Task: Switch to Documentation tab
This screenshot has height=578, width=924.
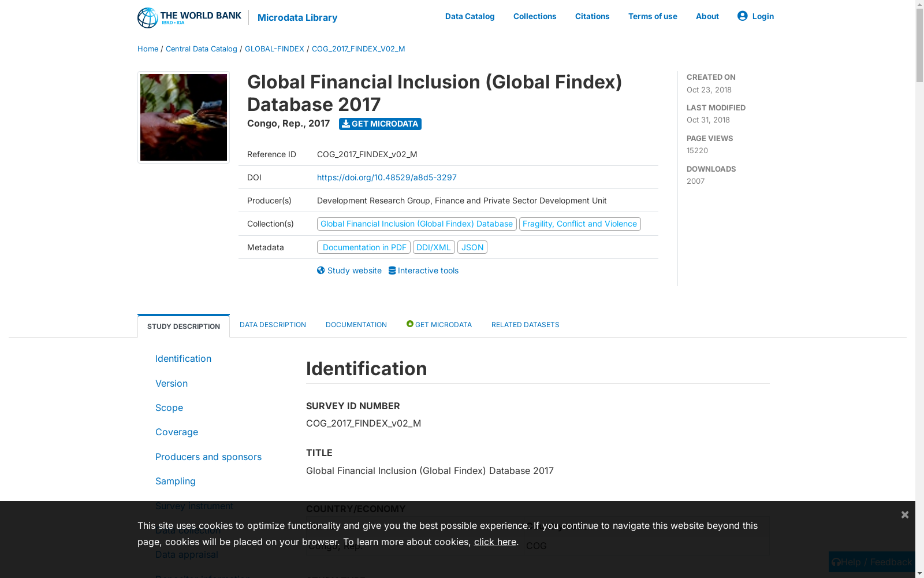Action: 356,324
